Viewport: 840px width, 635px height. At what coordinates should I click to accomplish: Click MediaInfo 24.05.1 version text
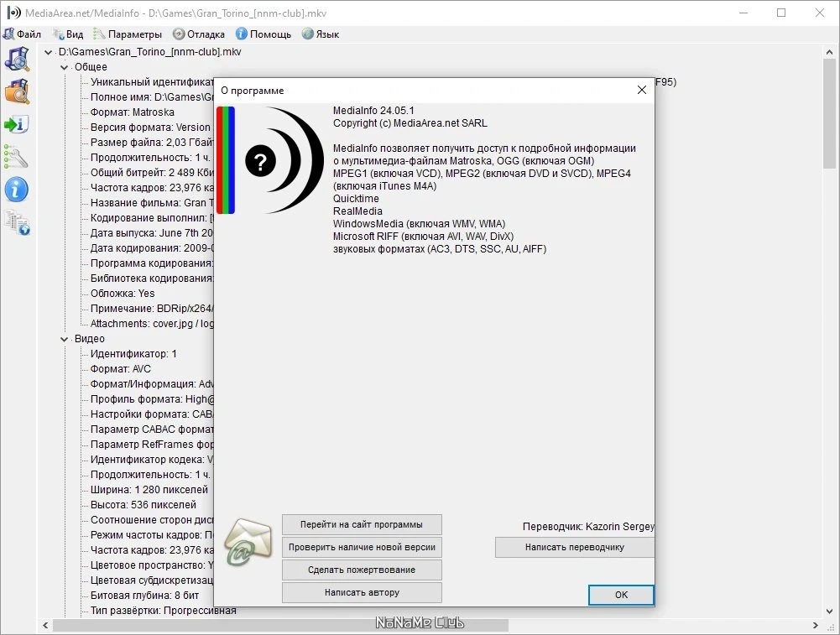(373, 111)
